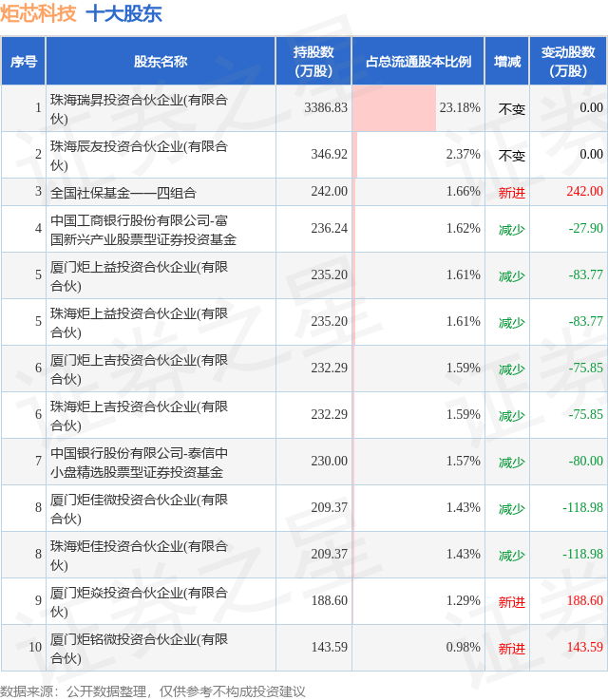
Task: Click shareholder 厦门炬佳微投资合伙企业(有限合伙)
Action: pos(139,508)
